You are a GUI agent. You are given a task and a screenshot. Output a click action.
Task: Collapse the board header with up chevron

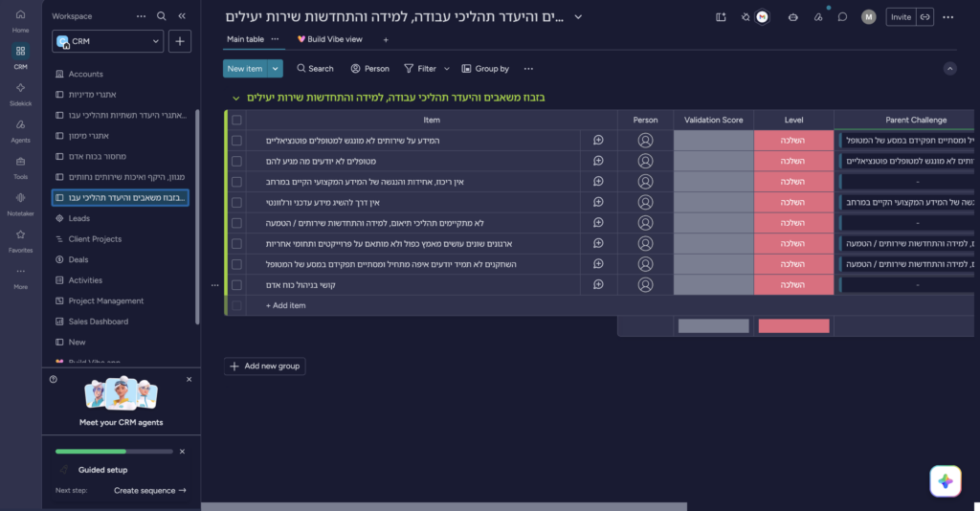click(x=949, y=69)
